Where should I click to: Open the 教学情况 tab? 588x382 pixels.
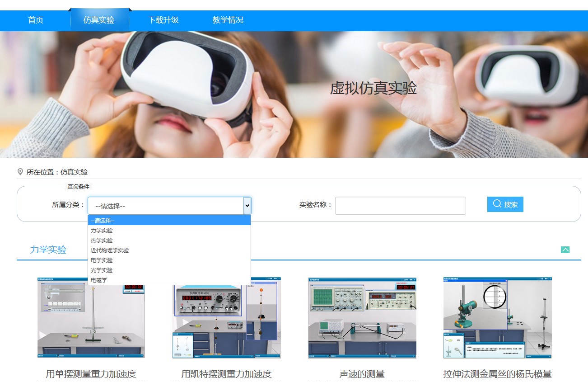(228, 20)
